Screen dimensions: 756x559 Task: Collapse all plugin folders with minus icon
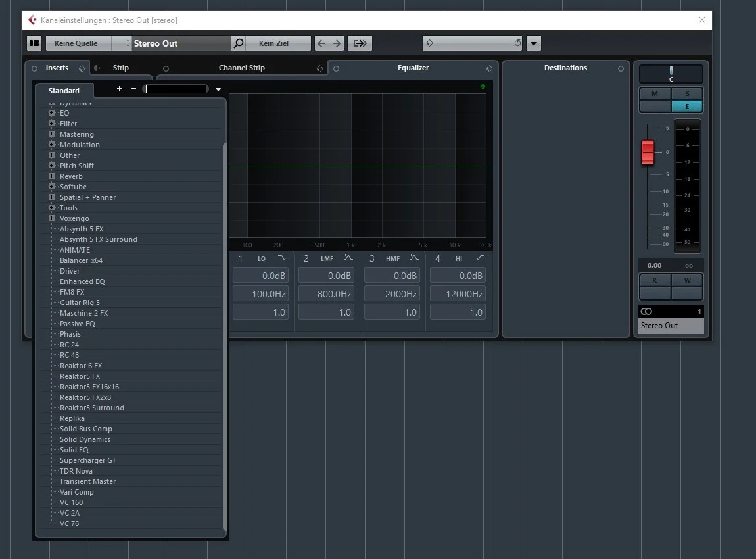pos(133,89)
